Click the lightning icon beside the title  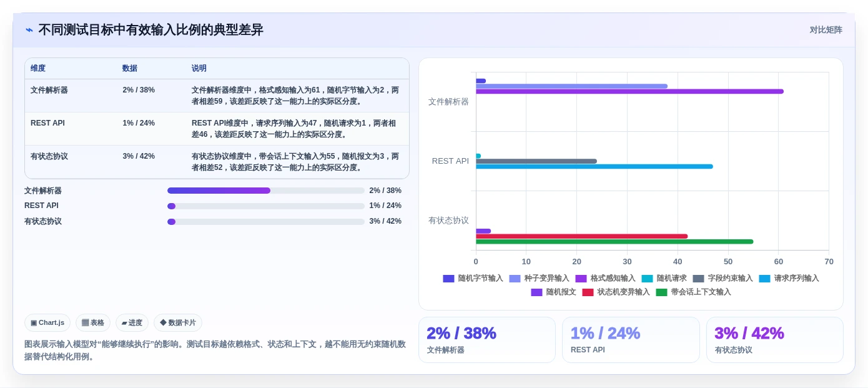(x=29, y=30)
